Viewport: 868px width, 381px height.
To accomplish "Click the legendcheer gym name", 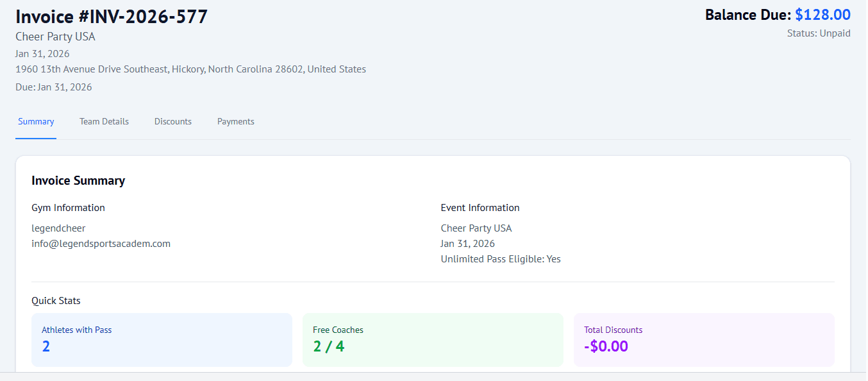I will coord(58,228).
